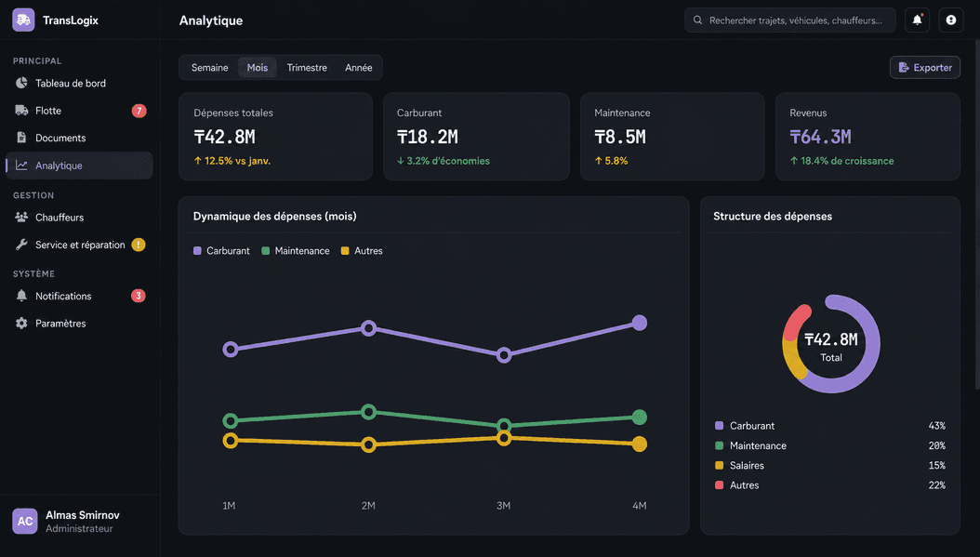Select the Année period tab

[x=359, y=68]
